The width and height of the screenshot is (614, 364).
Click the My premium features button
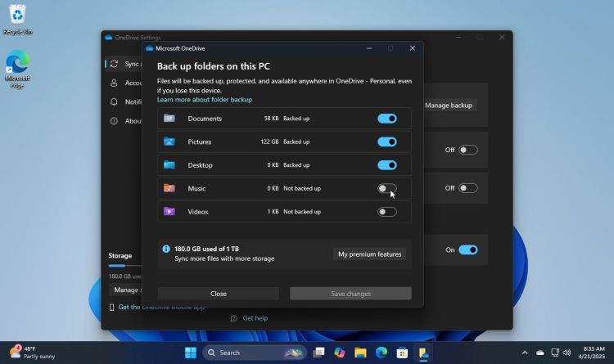tap(369, 254)
